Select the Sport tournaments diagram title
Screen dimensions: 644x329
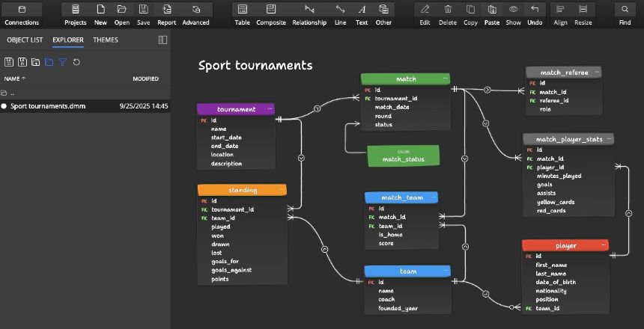point(255,65)
